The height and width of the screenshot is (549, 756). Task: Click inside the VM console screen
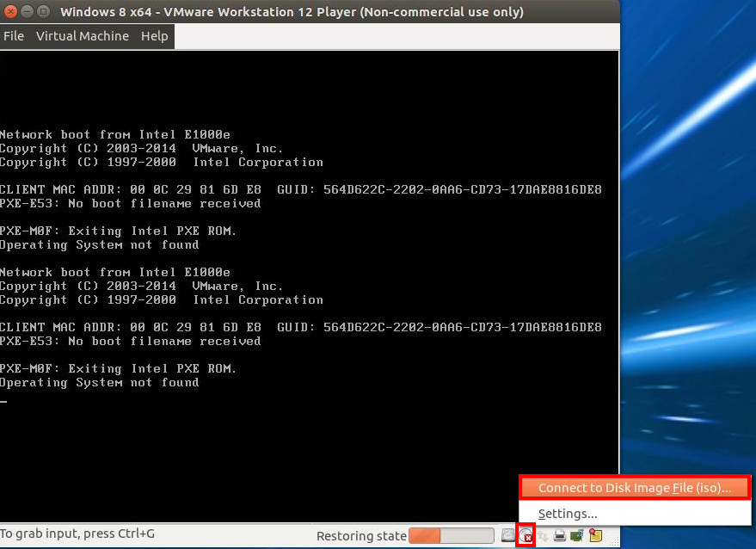(309, 287)
